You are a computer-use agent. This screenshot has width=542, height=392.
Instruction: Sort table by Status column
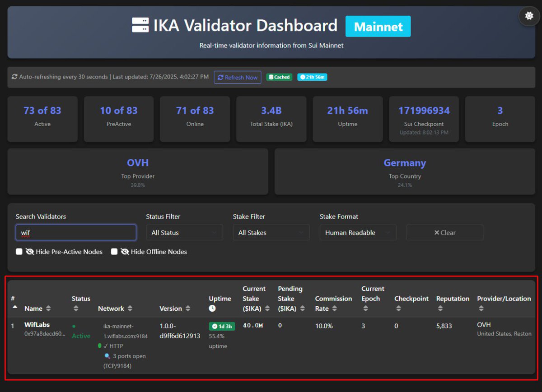coord(76,309)
